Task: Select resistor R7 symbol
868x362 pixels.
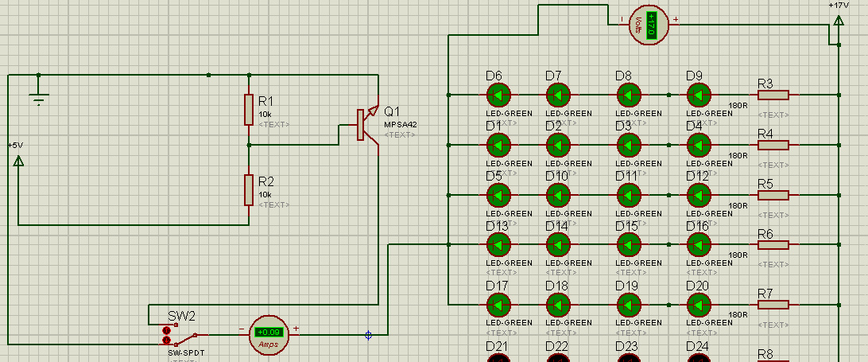Action: [x=773, y=305]
